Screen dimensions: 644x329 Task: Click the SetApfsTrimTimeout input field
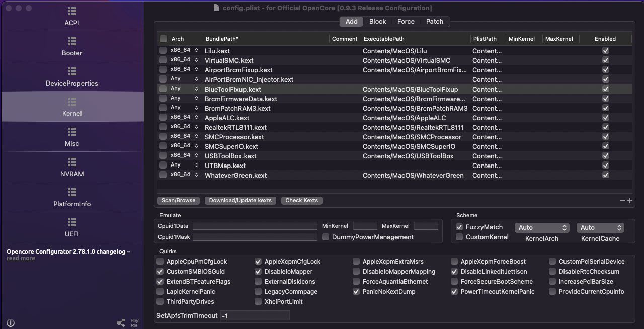click(255, 316)
